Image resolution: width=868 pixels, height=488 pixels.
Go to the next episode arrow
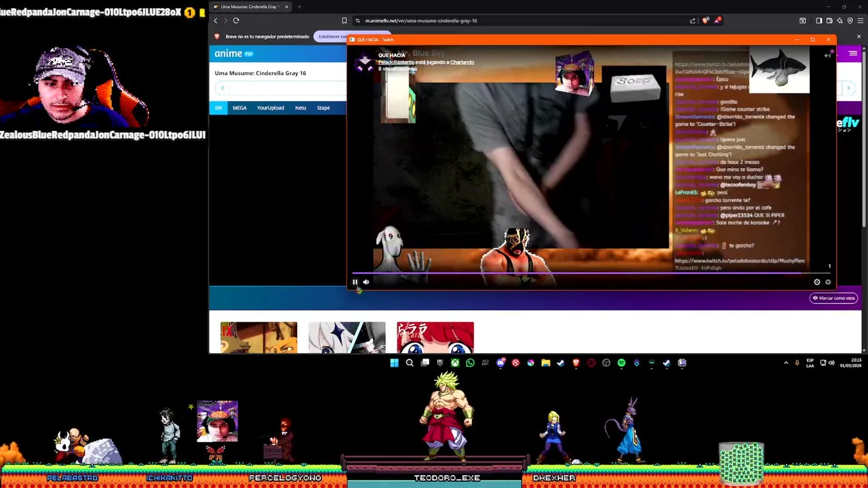[848, 88]
